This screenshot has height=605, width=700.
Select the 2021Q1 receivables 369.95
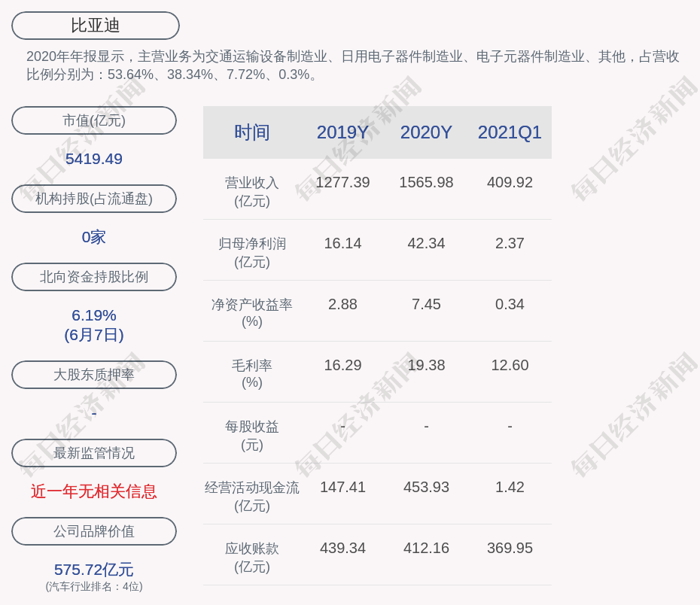click(x=510, y=548)
